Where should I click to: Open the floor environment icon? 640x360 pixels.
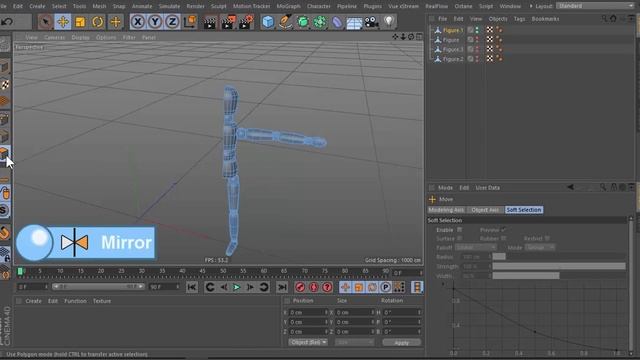[x=354, y=22]
